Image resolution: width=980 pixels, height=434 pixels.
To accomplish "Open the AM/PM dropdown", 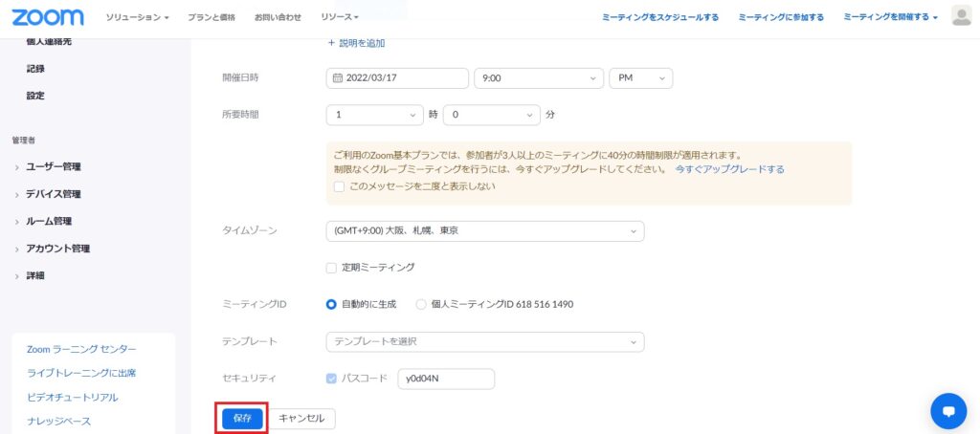I will point(640,78).
